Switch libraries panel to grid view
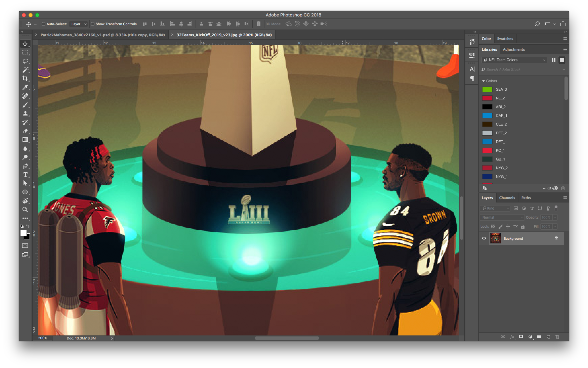This screenshot has width=588, height=368. 553,60
